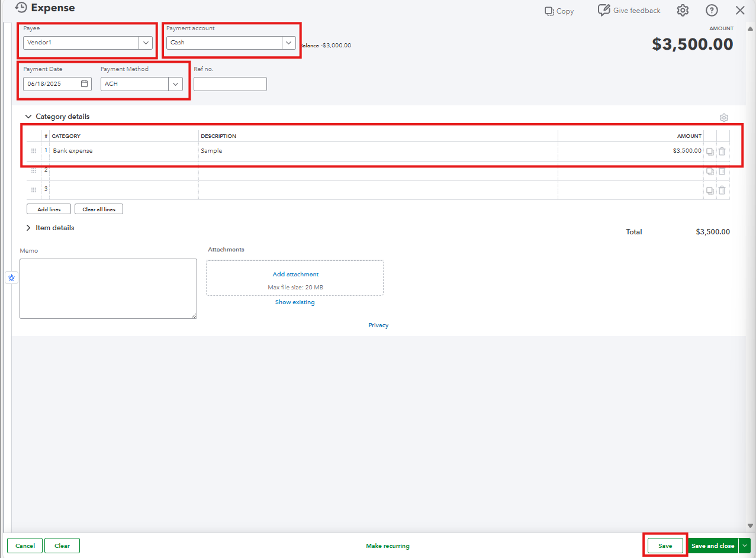
Task: Click the drag handle of line 3
Action: [34, 190]
